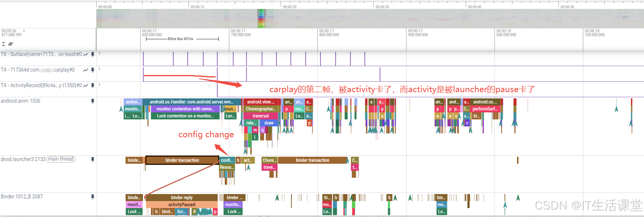This screenshot has height=217, width=644.
Task: Select the 'mon...' slice after monitor contention
Action: [230, 109]
